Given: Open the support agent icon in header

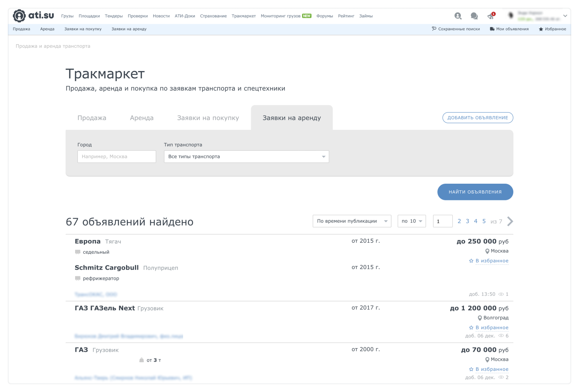Looking at the screenshot, I should (x=458, y=16).
